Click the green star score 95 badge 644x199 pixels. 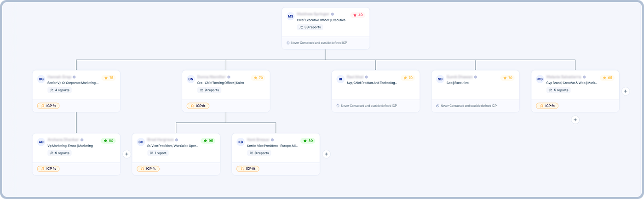tap(208, 141)
